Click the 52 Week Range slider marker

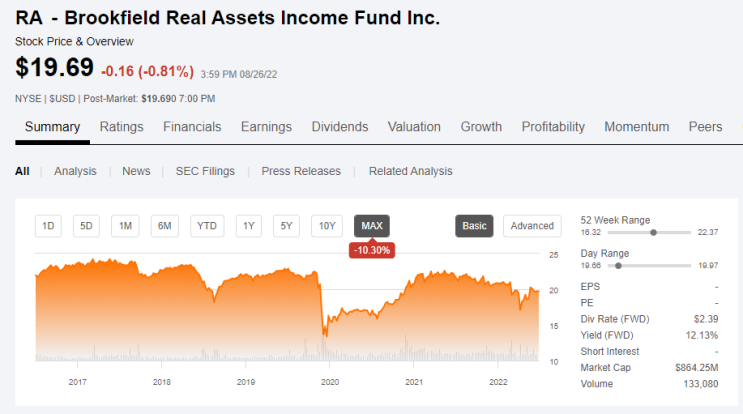(x=653, y=233)
